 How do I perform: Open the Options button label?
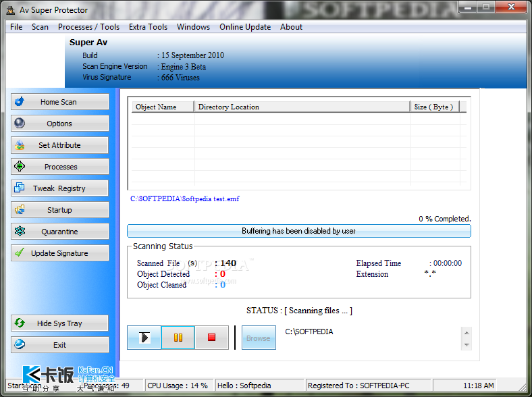[x=59, y=124]
